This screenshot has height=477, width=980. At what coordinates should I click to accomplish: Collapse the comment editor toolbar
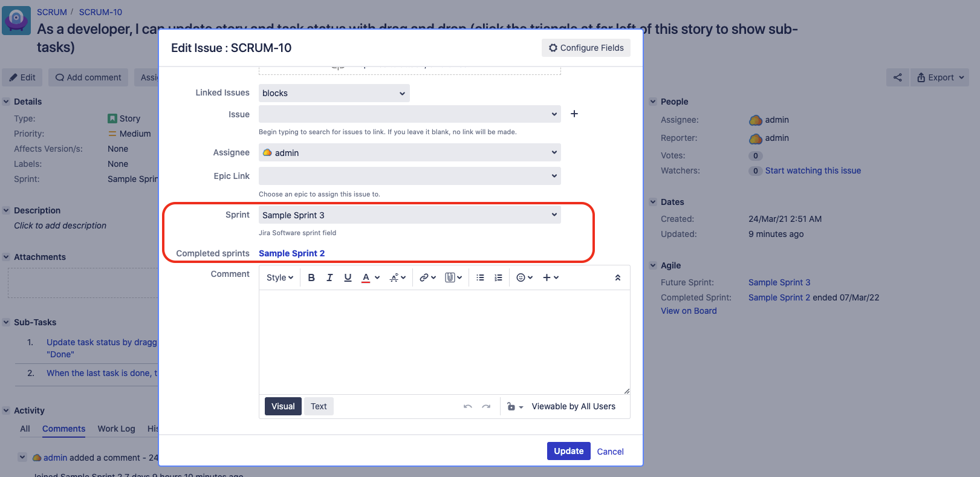tap(618, 277)
